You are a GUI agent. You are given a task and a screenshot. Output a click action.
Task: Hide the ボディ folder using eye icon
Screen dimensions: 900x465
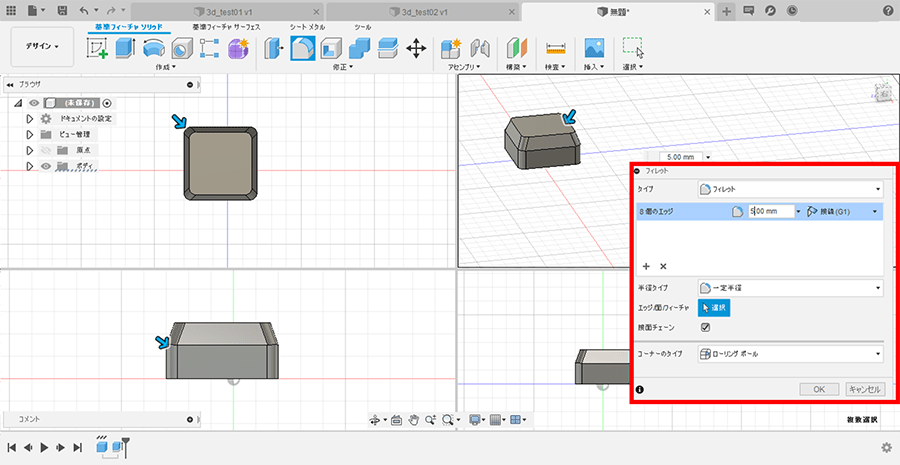pyautogui.click(x=45, y=166)
